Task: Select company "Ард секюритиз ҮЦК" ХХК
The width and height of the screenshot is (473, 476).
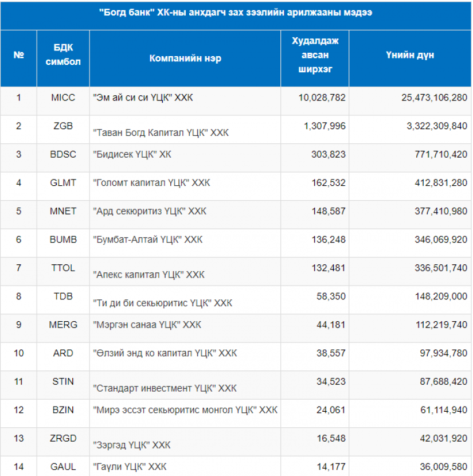Action: coord(150,211)
